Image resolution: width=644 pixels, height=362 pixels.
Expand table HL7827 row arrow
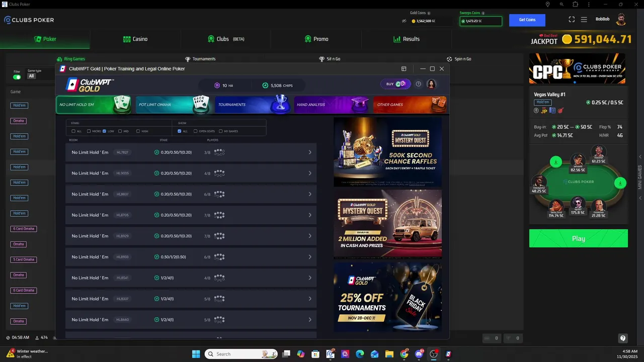[x=310, y=152]
